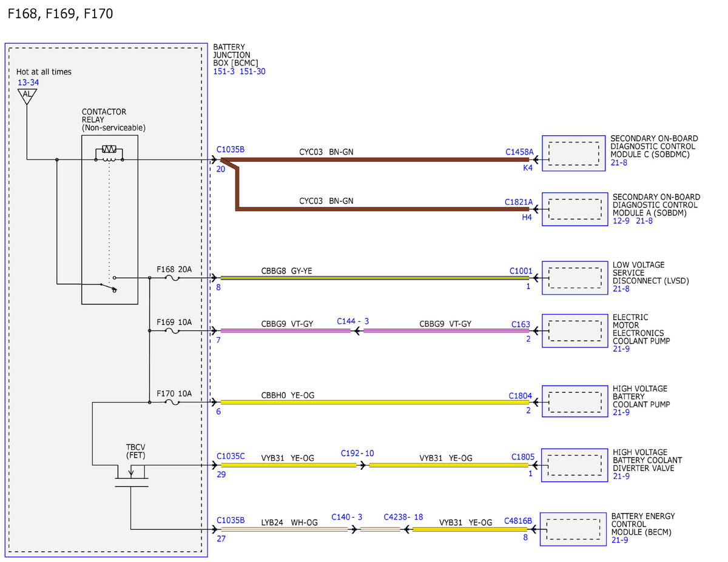Click connector C144-3 inline splice label

[x=353, y=321]
